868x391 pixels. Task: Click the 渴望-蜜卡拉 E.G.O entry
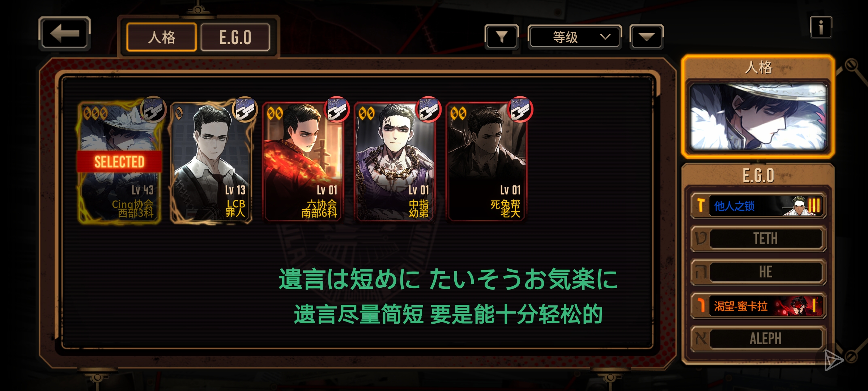coord(758,306)
